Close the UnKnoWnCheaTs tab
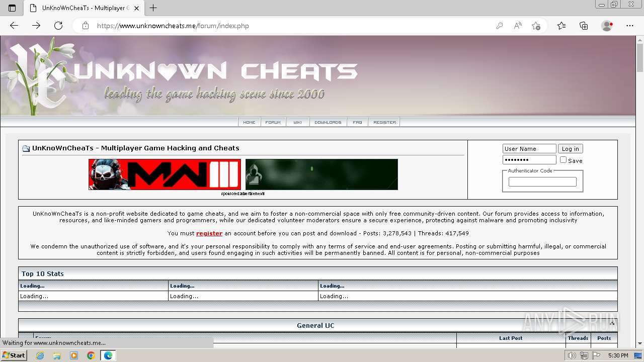Screen dimensions: 644x362 click(x=136, y=8)
